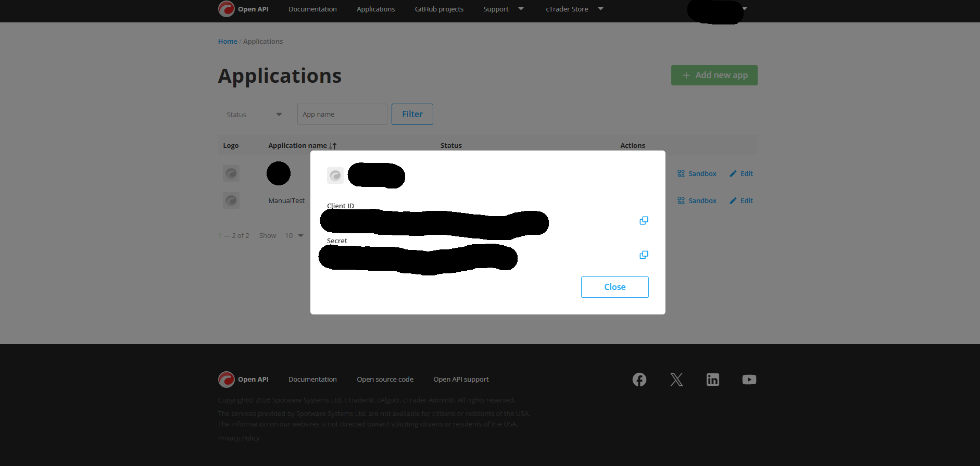Viewport: 980px width, 466px height.
Task: Open footer Open source code link
Action: [x=385, y=380]
